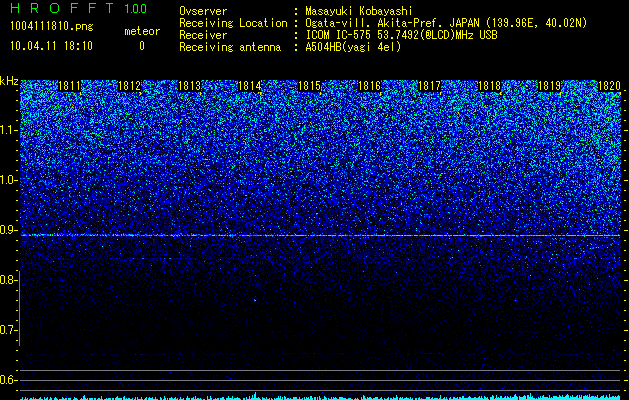Click the 1816 time marker
629x400 pixels.
pos(369,86)
